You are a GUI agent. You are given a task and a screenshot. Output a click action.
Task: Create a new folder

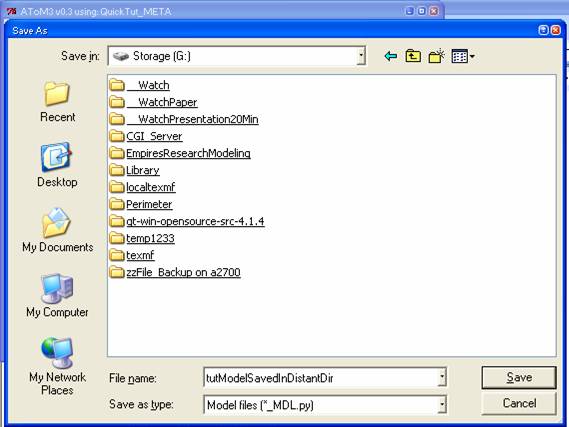[436, 56]
